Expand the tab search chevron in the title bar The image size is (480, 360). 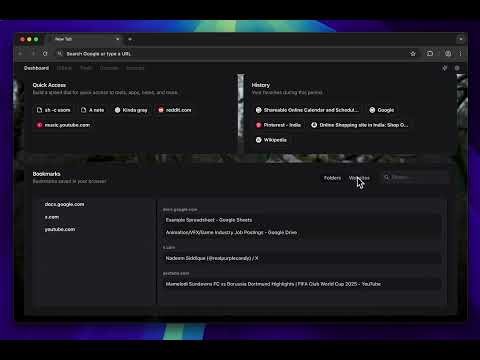tap(461, 39)
